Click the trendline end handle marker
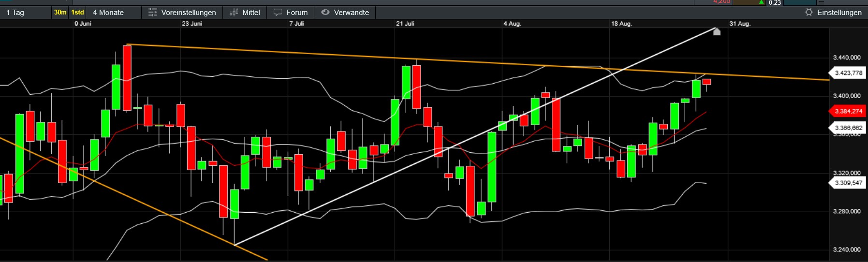This screenshot has height=262, width=868. pyautogui.click(x=717, y=32)
